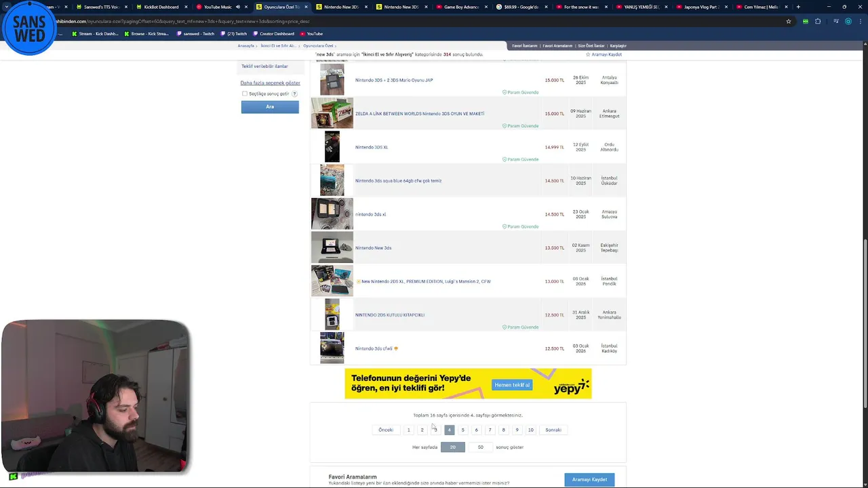Open Oyunculara Özel breadcrumb
This screenshot has width=868, height=488.
click(318, 45)
